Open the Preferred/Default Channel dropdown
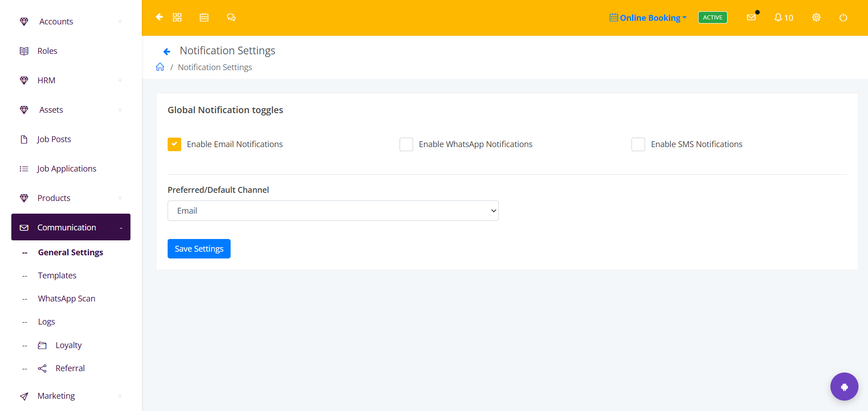Viewport: 868px width, 411px height. (333, 211)
